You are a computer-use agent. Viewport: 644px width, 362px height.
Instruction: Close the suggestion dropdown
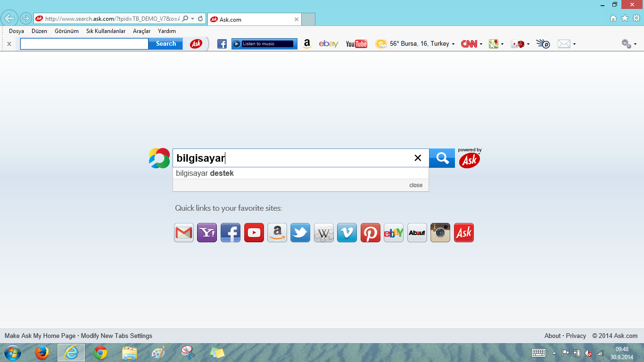point(416,185)
